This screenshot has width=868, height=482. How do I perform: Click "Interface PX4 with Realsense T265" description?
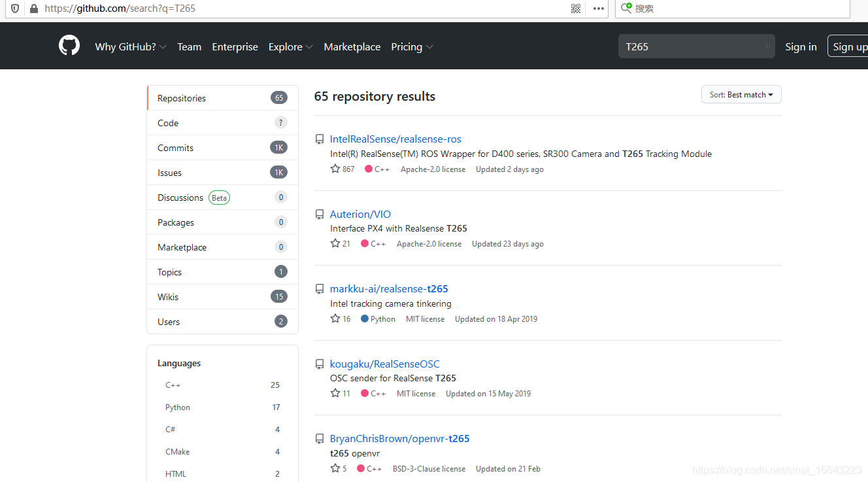[x=399, y=229]
